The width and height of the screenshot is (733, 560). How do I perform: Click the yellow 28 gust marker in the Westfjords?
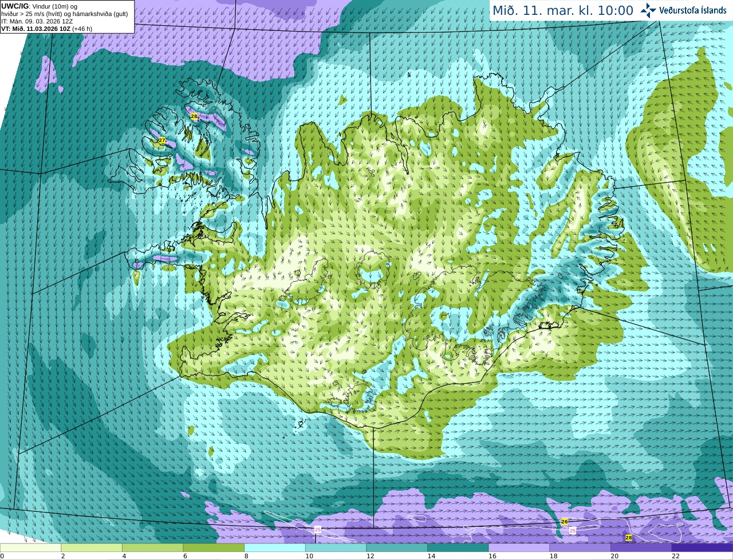point(194,116)
